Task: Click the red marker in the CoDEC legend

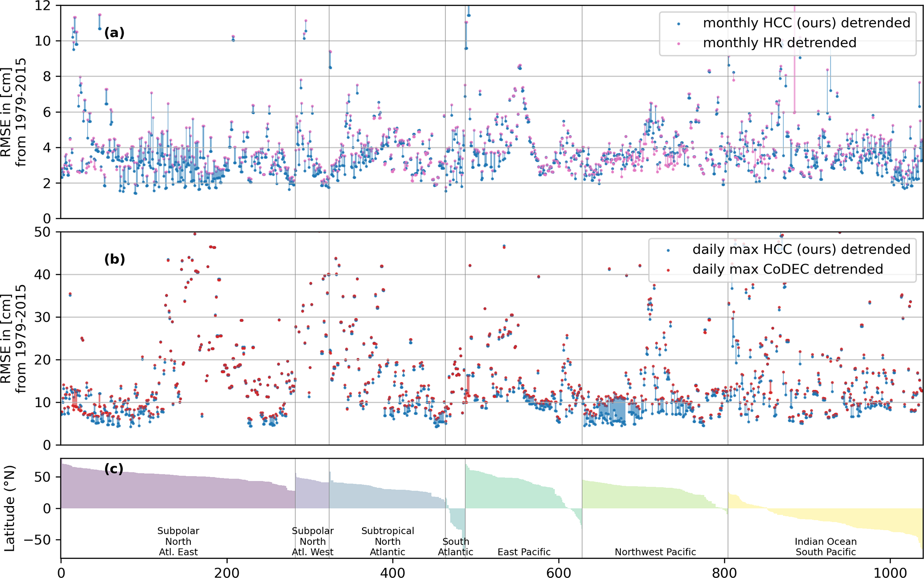Action: (668, 270)
